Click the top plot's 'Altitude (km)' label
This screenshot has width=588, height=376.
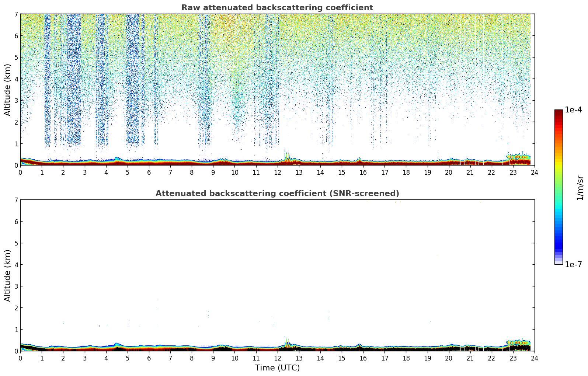pos(8,90)
